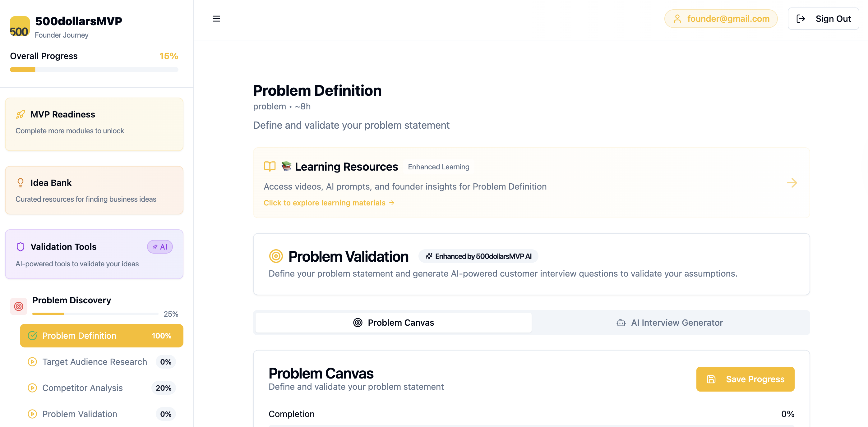This screenshot has width=868, height=427.
Task: Click the 500 logo icon
Action: (x=20, y=26)
